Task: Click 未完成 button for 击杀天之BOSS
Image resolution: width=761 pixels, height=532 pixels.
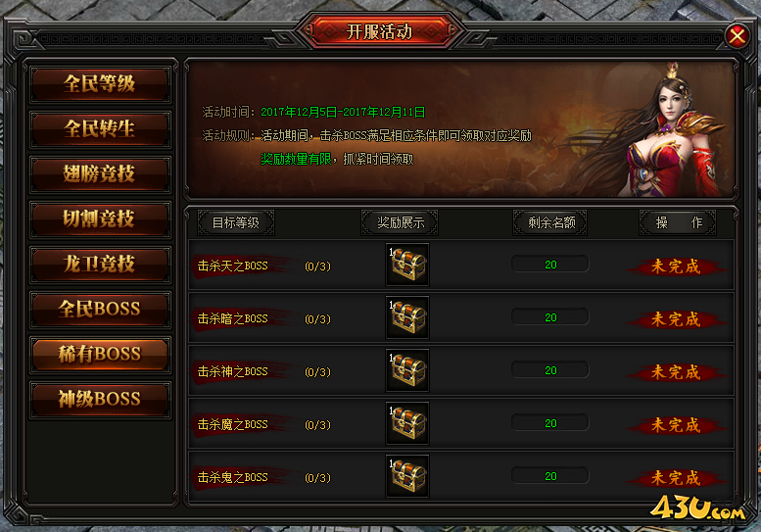Action: point(676,266)
